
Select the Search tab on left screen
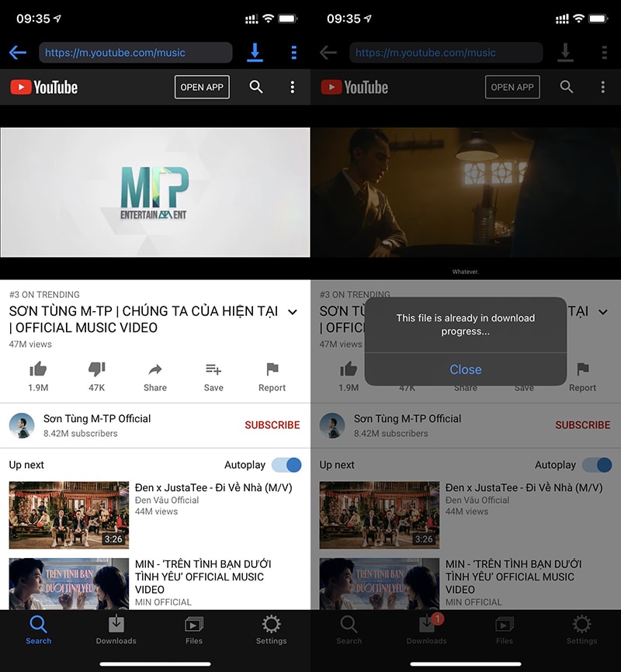pyautogui.click(x=38, y=629)
